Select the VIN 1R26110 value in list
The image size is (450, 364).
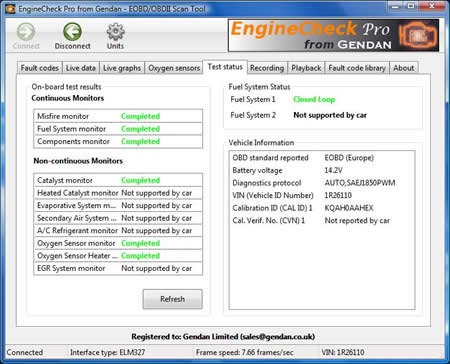(338, 195)
